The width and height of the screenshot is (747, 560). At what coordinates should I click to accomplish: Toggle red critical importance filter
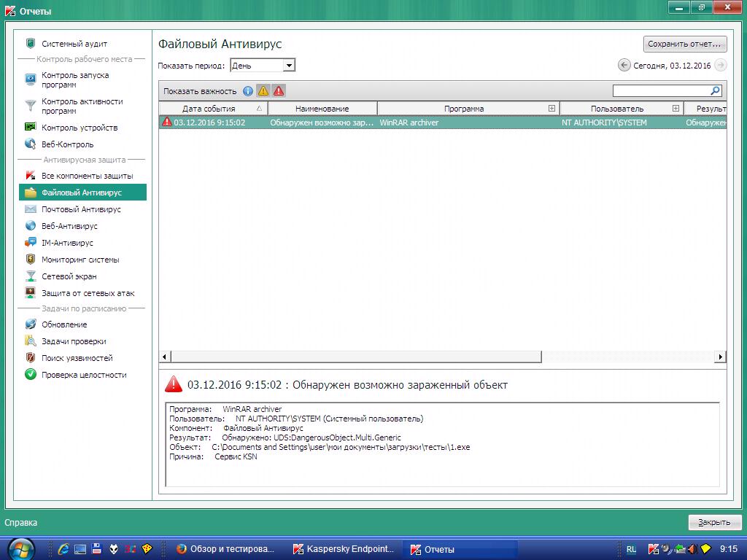tap(279, 91)
